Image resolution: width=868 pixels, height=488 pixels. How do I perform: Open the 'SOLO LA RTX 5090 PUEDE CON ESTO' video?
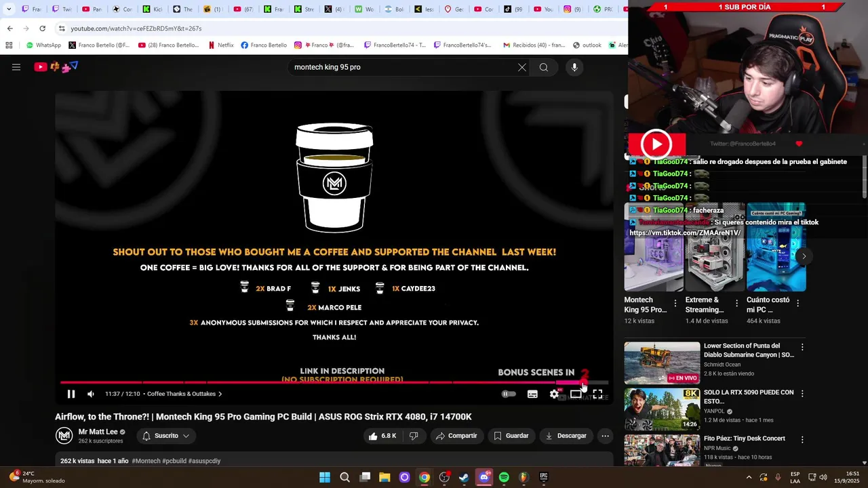click(749, 396)
